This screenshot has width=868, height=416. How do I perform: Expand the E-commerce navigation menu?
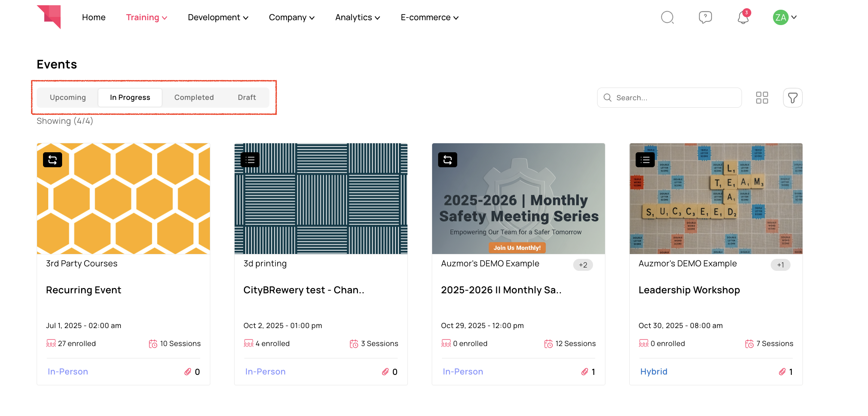click(430, 18)
